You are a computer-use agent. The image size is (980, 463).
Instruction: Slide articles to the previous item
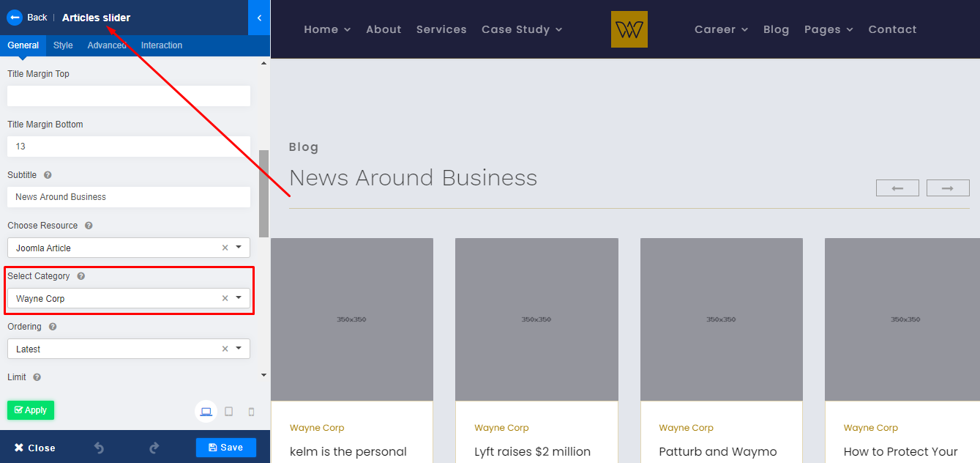(897, 188)
